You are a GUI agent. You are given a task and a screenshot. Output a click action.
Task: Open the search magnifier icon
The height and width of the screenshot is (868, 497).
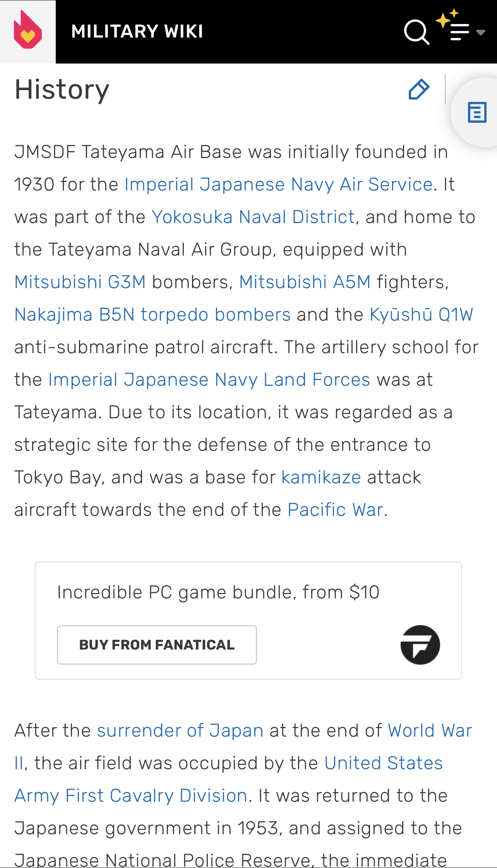[x=416, y=32]
